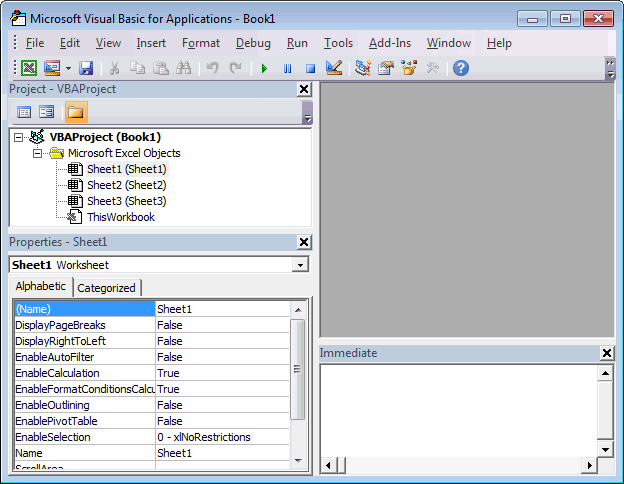
Task: Select Sheet2 (Sheet2) in project tree
Action: click(127, 185)
